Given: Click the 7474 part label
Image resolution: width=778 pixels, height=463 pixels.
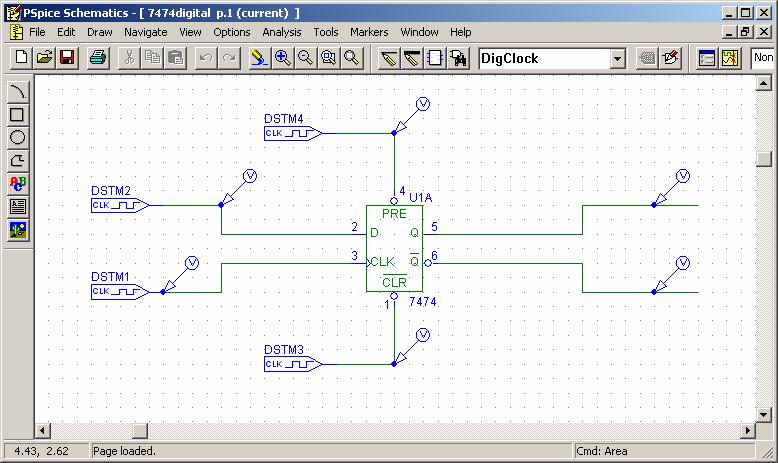Looking at the screenshot, I should pyautogui.click(x=423, y=302).
